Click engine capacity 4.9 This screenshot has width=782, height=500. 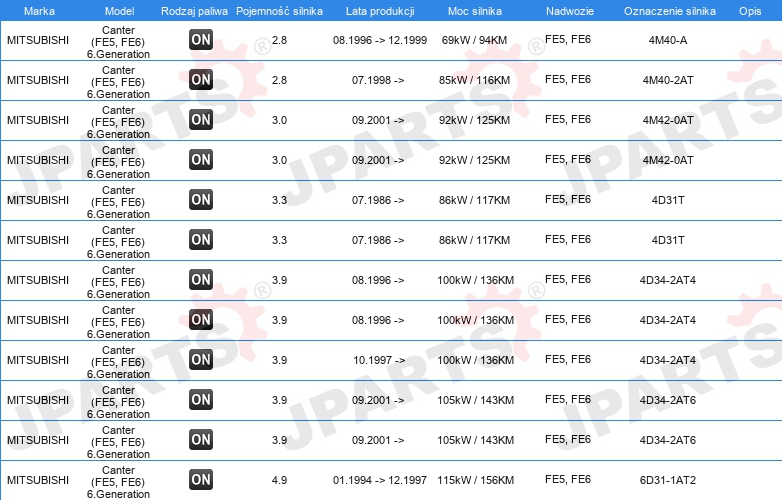pyautogui.click(x=279, y=480)
